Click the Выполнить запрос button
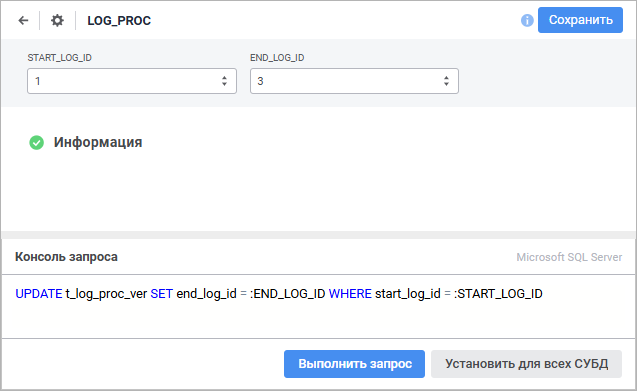 (354, 364)
